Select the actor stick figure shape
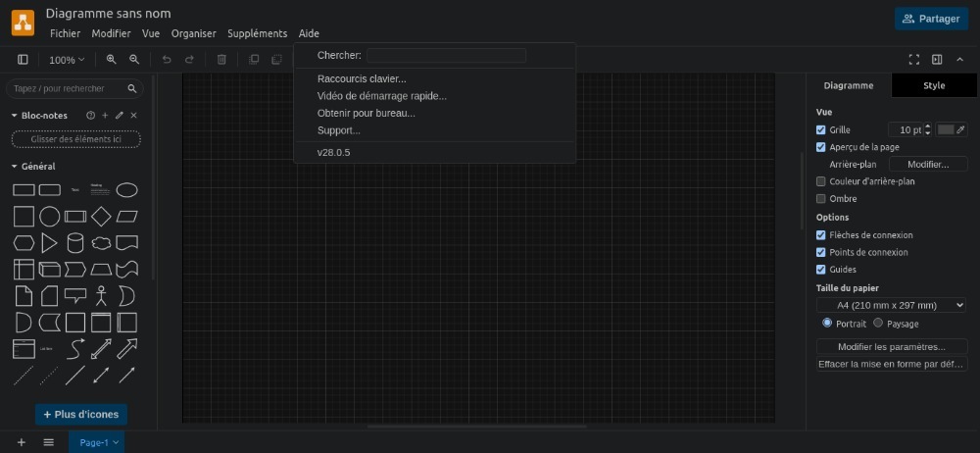 click(101, 295)
